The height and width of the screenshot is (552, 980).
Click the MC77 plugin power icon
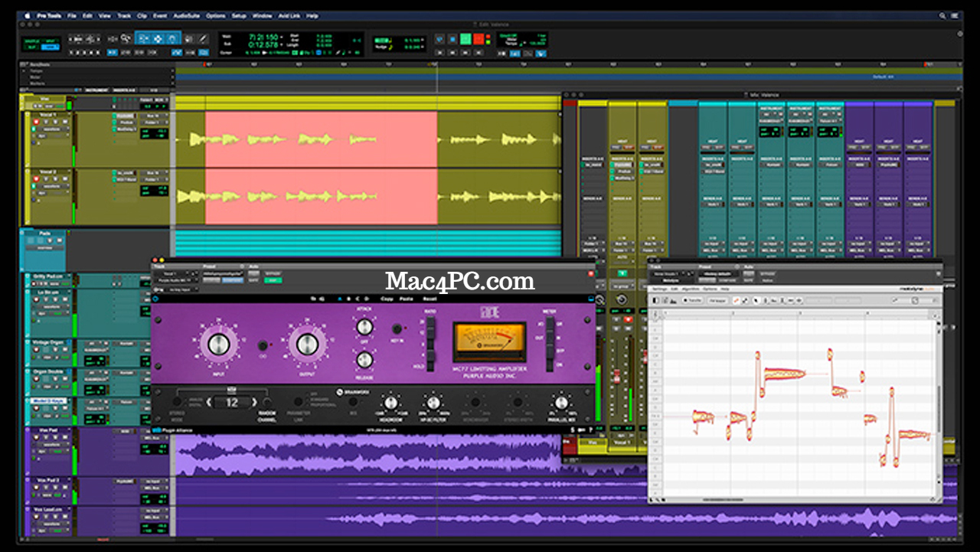157,299
